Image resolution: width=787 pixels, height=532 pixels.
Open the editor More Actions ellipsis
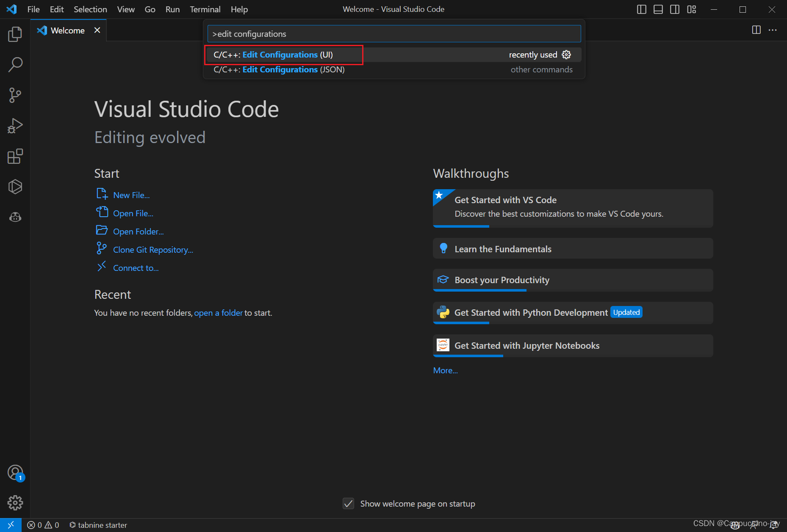pyautogui.click(x=773, y=30)
